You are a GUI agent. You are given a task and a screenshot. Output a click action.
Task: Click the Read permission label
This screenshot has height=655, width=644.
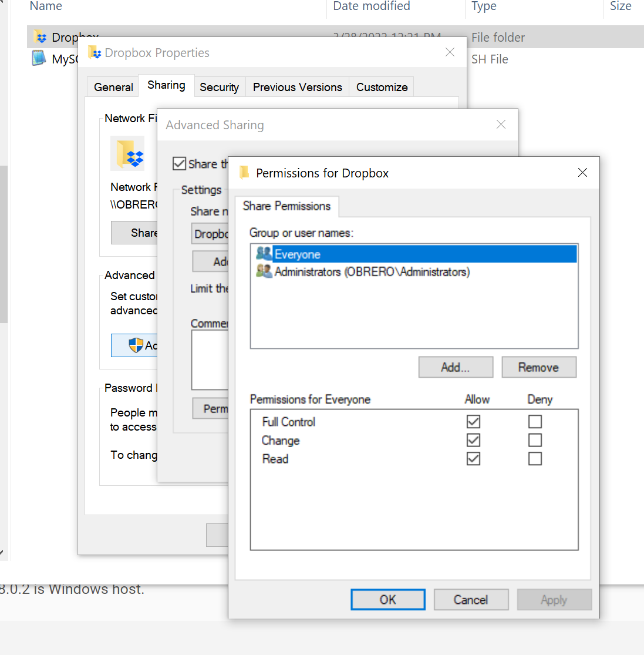point(275,459)
